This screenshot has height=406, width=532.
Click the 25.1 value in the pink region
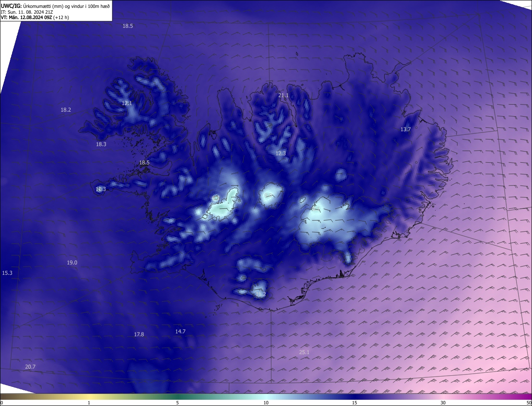[x=304, y=352]
